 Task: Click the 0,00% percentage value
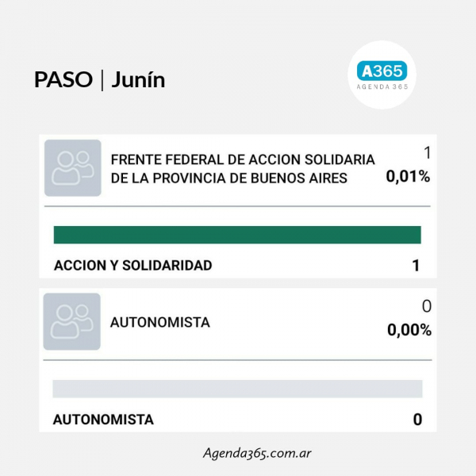(x=409, y=330)
